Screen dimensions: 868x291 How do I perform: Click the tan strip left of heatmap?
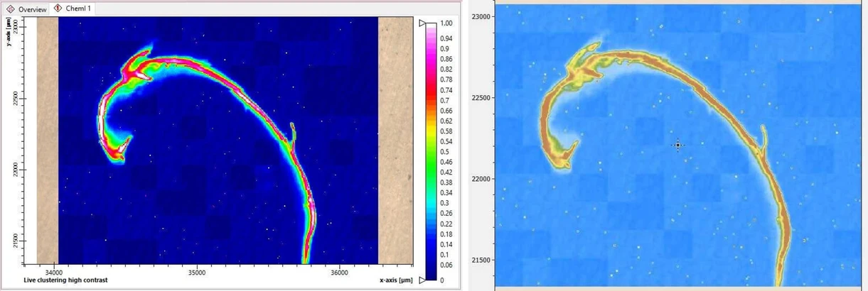point(47,141)
